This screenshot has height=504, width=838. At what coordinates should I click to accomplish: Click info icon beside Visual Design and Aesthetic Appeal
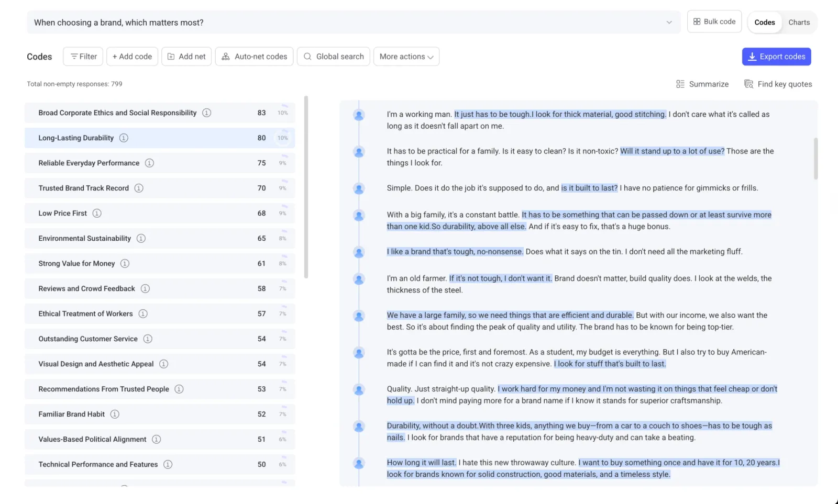point(164,364)
